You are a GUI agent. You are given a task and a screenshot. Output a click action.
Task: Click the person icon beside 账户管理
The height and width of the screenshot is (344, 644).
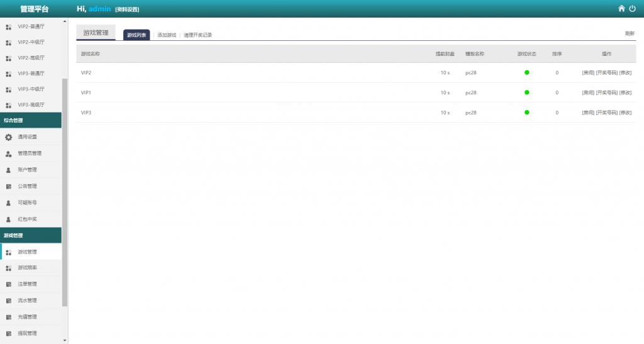coord(9,170)
